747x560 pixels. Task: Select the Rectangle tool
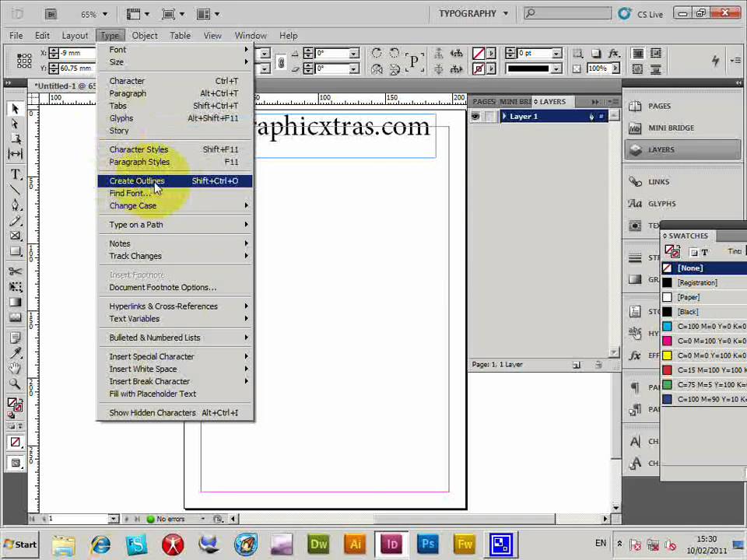coord(15,251)
